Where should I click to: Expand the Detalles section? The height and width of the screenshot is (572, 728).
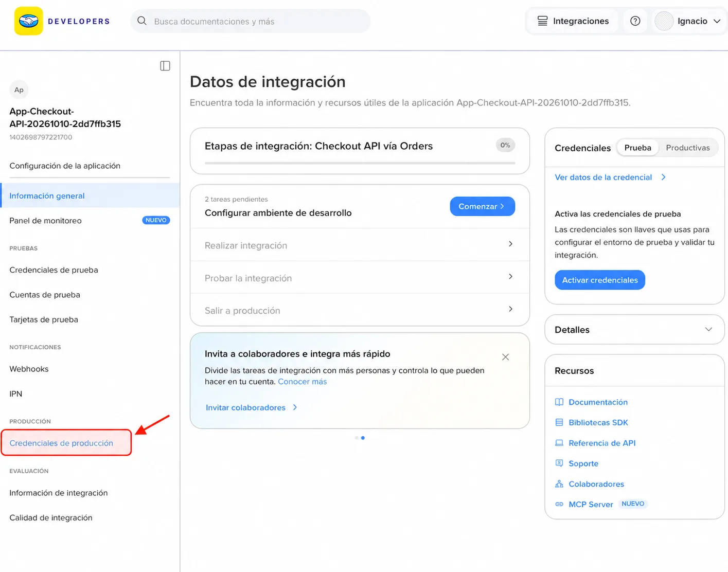[634, 330]
